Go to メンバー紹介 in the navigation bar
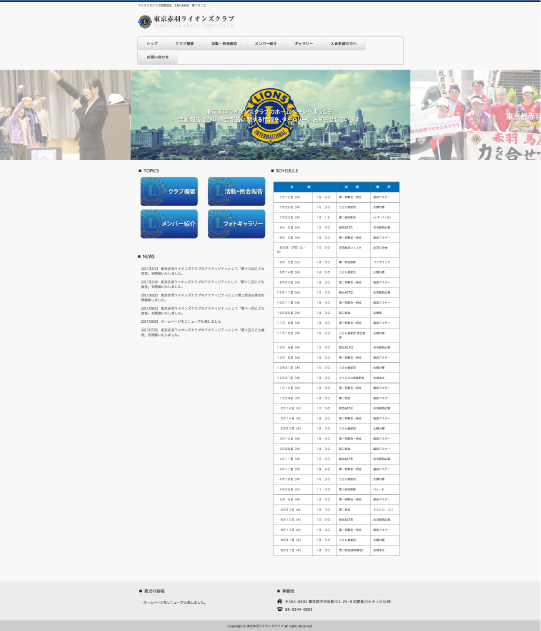The image size is (541, 631). (x=266, y=43)
